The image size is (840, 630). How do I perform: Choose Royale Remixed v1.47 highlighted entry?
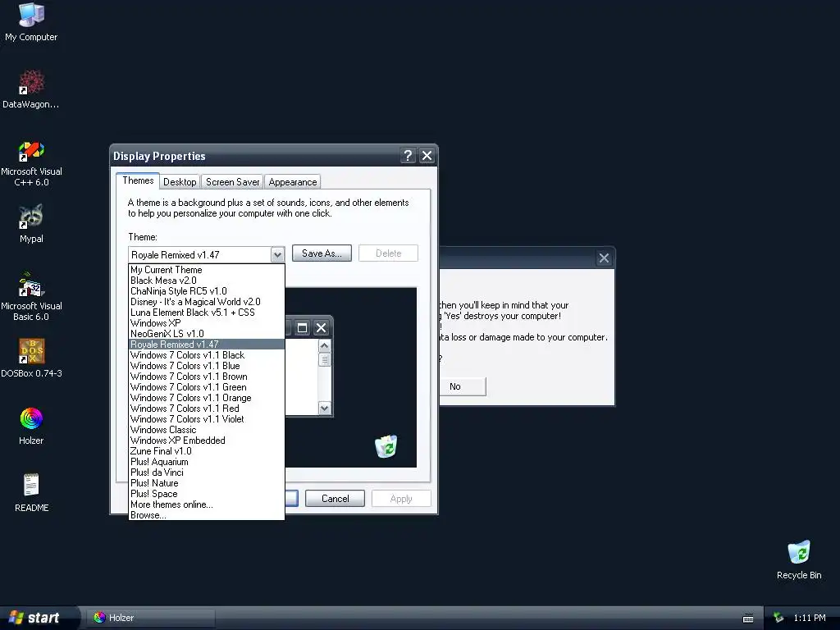pyautogui.click(x=206, y=345)
